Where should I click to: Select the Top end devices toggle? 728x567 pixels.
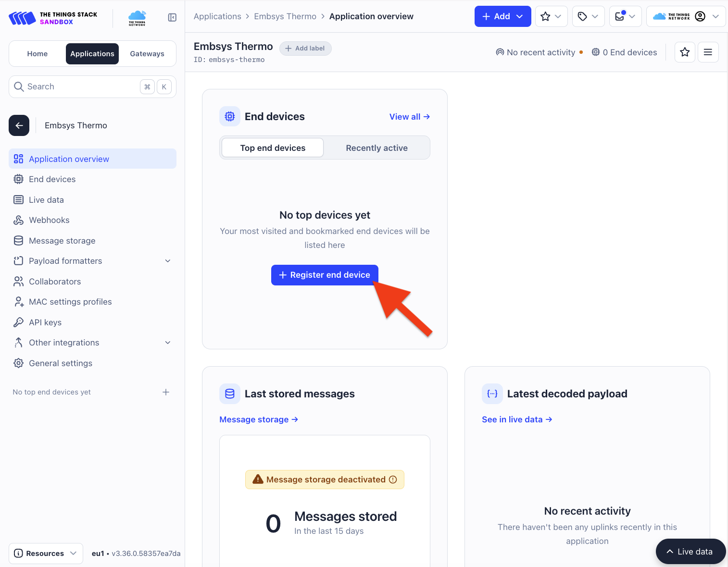coord(273,148)
